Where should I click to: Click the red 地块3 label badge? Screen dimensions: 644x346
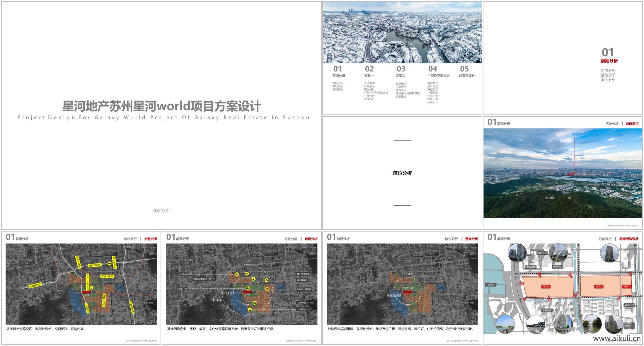(x=545, y=287)
